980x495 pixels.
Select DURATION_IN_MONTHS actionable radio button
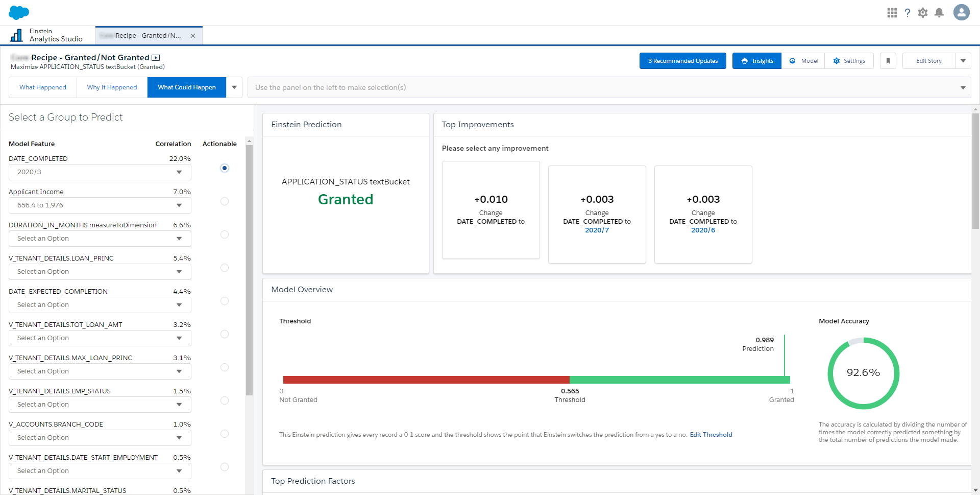[x=225, y=234]
